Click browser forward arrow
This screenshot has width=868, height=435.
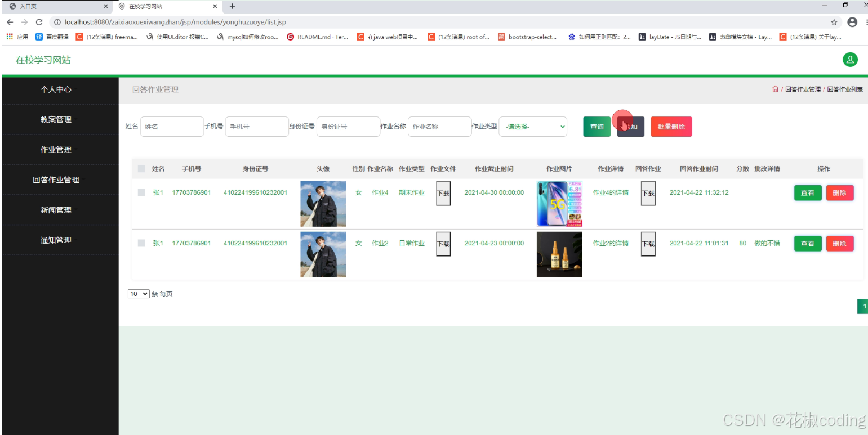click(x=24, y=22)
